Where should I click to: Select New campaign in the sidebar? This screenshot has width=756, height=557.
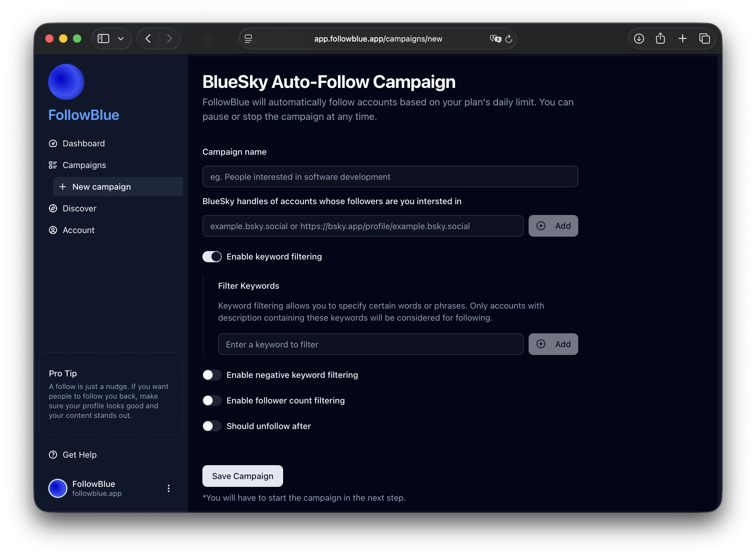(102, 186)
